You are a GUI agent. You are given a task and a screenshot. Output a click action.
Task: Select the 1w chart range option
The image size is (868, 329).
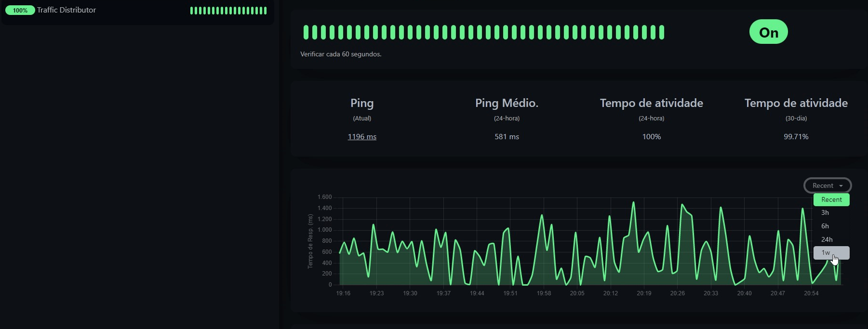(x=826, y=253)
